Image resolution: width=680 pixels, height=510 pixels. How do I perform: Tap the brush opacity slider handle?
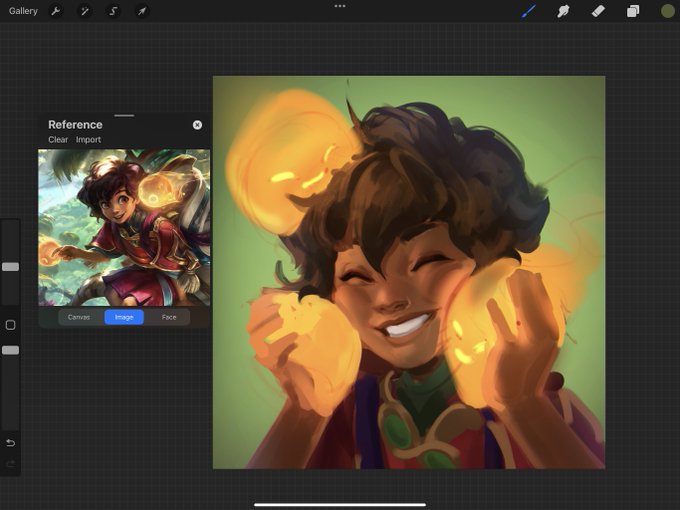coord(10,350)
